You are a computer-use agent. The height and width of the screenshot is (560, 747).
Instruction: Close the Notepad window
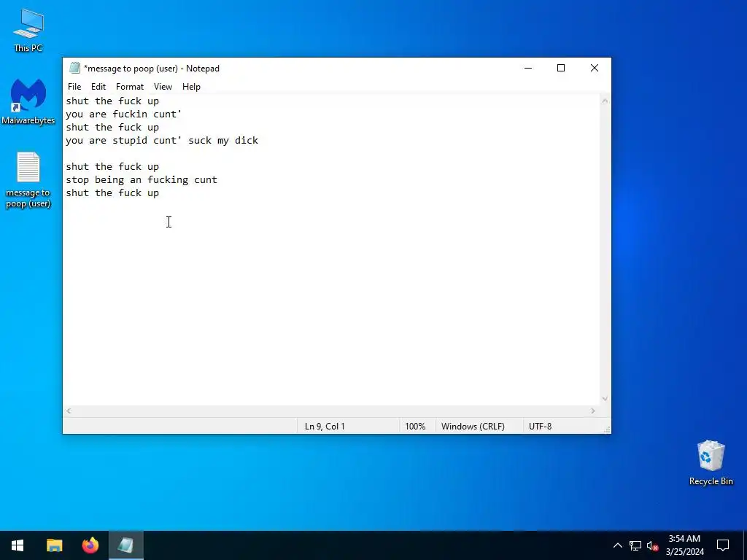point(594,68)
